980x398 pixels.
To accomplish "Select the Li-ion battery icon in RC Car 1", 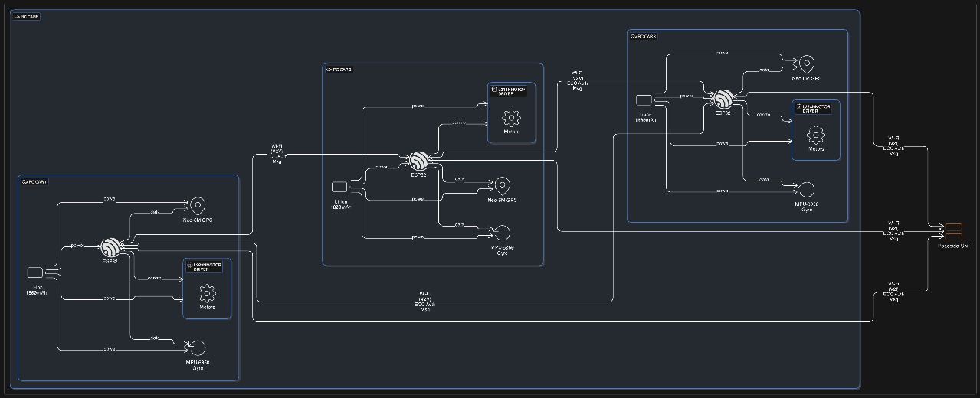I will pos(34,272).
